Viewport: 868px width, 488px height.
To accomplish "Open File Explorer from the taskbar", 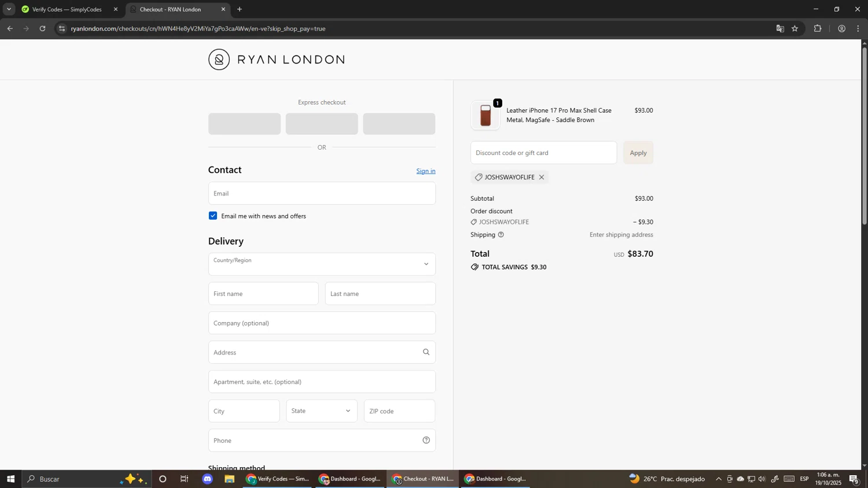I will (x=230, y=479).
